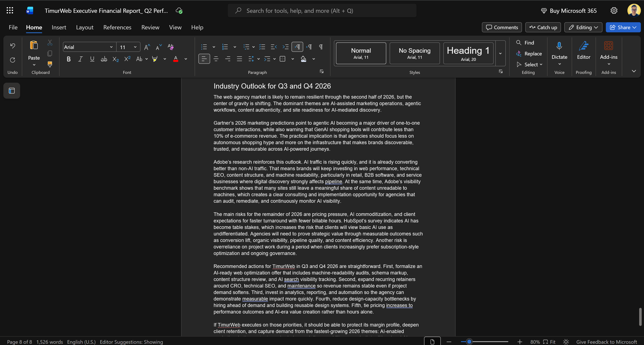The height and width of the screenshot is (345, 644).
Task: Grow the font size
Action: [147, 47]
